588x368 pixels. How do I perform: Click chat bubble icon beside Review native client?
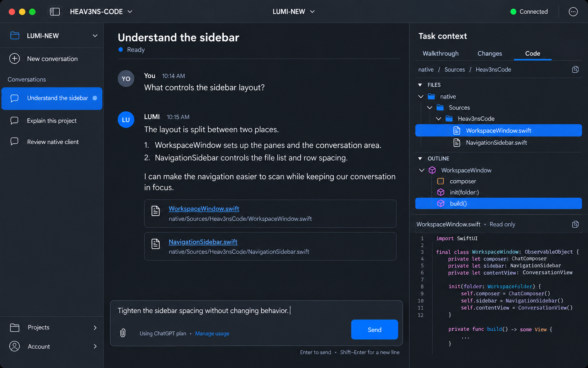pos(14,142)
